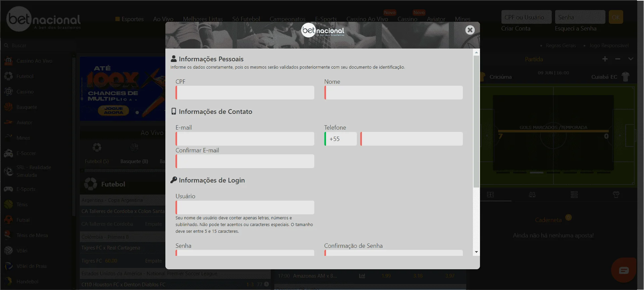Click the Senha login field in header
The width and height of the screenshot is (644, 290).
[x=580, y=17]
